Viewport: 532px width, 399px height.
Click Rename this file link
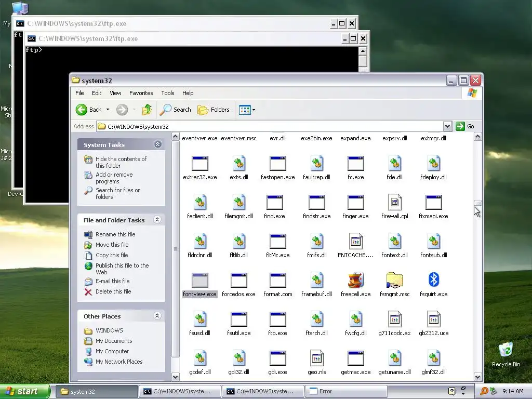click(x=115, y=234)
